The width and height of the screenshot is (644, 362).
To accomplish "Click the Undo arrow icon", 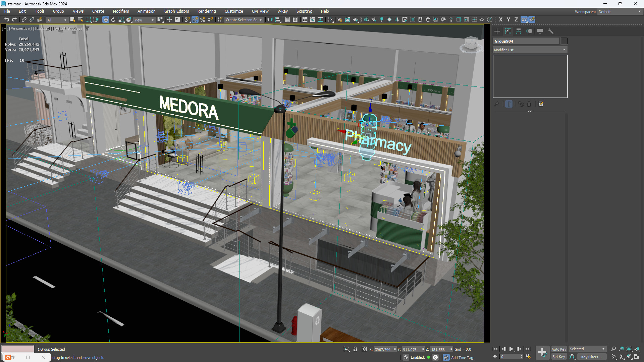I will coord(7,20).
